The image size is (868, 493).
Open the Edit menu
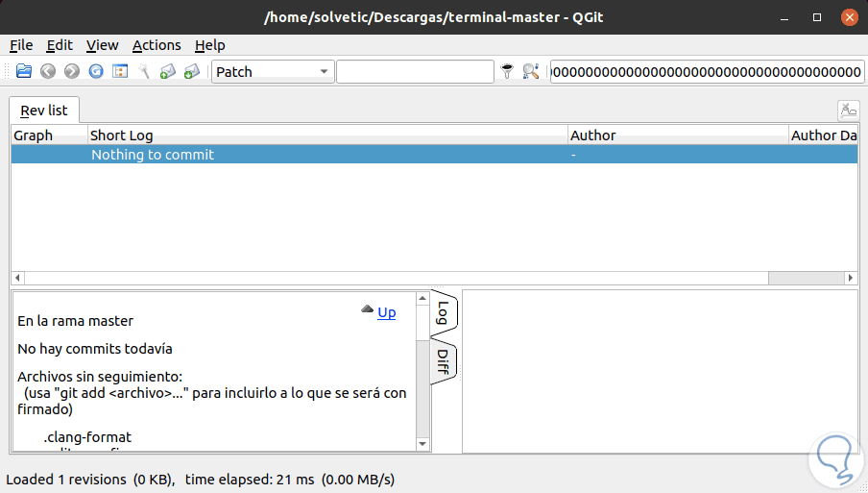pos(60,45)
